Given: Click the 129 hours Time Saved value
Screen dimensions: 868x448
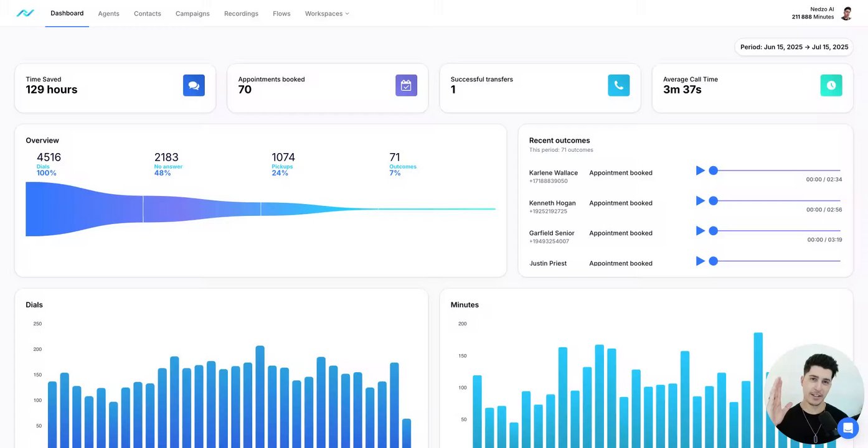Looking at the screenshot, I should 52,90.
